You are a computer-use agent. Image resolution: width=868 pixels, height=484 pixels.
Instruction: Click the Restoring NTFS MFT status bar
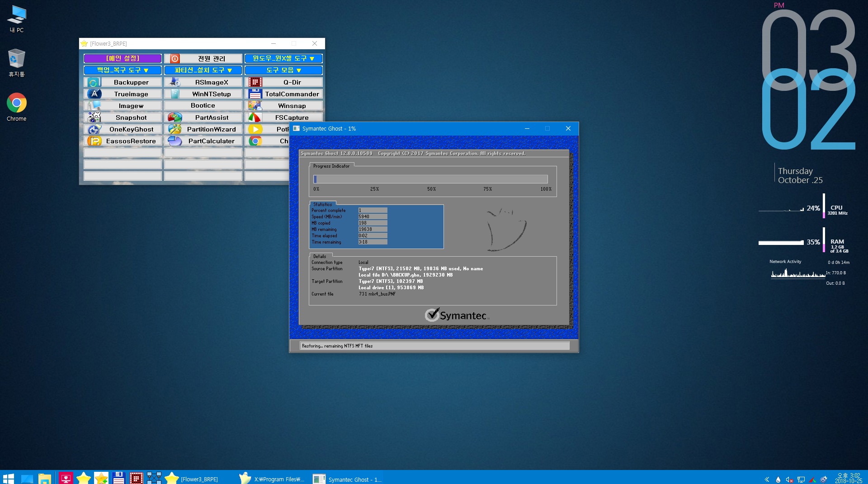click(x=434, y=346)
